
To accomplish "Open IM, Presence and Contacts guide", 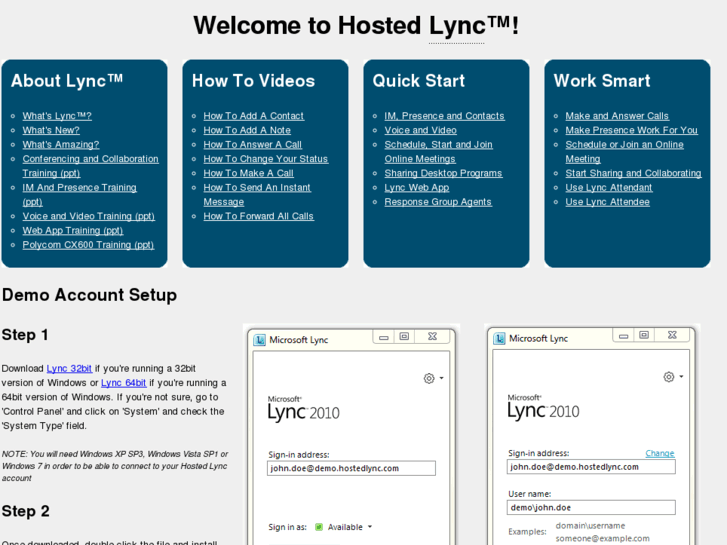I will 444,116.
